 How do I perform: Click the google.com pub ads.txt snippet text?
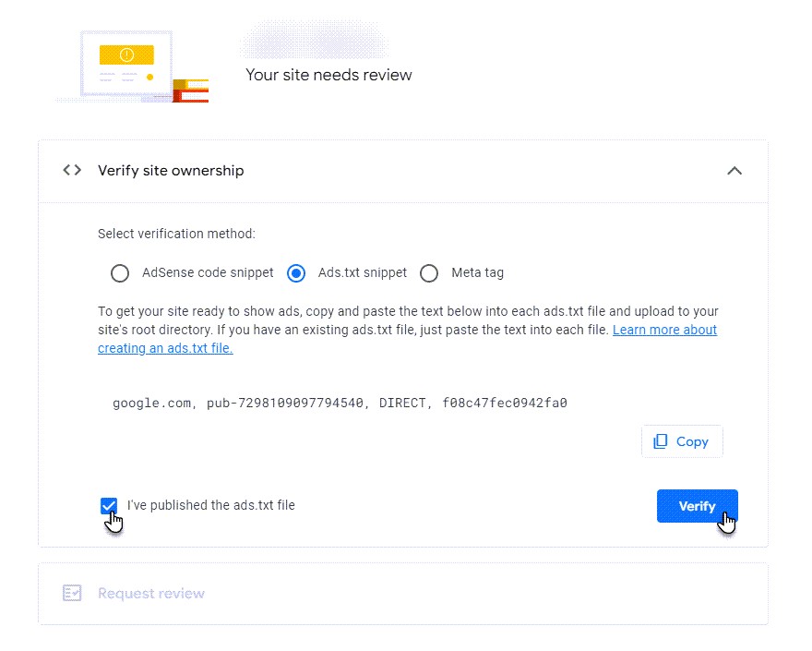[x=340, y=403]
